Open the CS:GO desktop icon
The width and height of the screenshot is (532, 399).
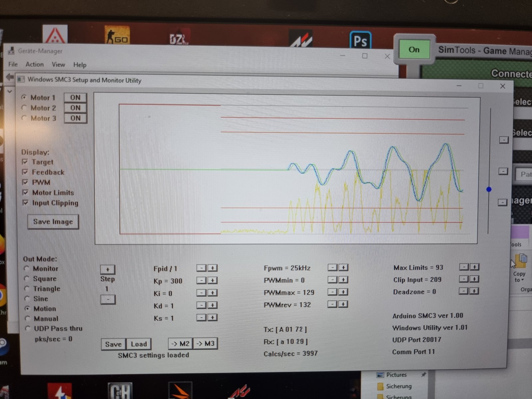117,36
